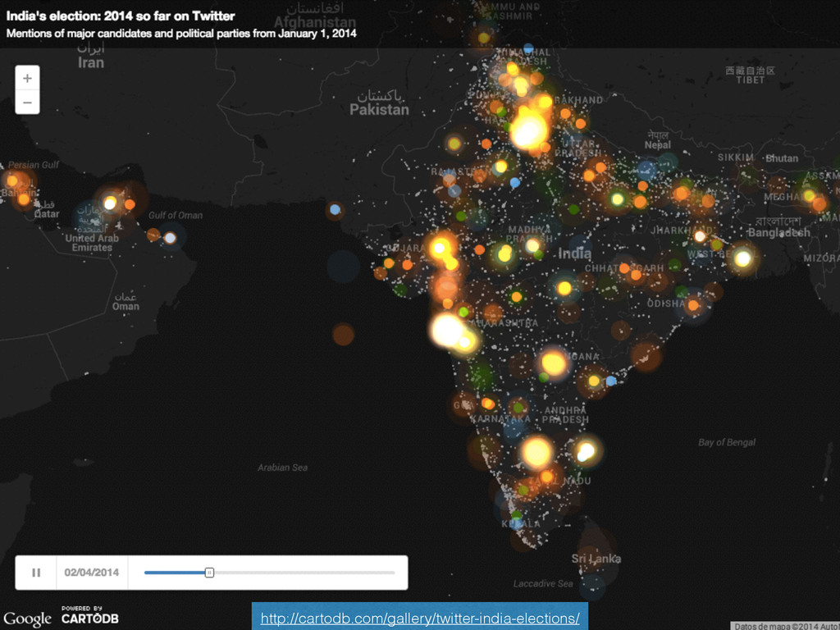Click the Pakistan country label
This screenshot has width=840, height=630.
click(x=379, y=103)
